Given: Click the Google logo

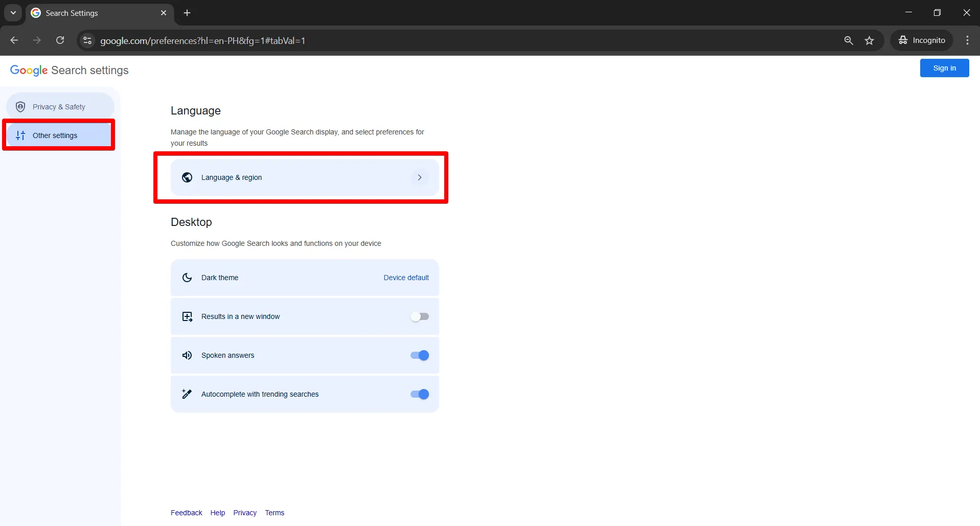Looking at the screenshot, I should pyautogui.click(x=29, y=71).
